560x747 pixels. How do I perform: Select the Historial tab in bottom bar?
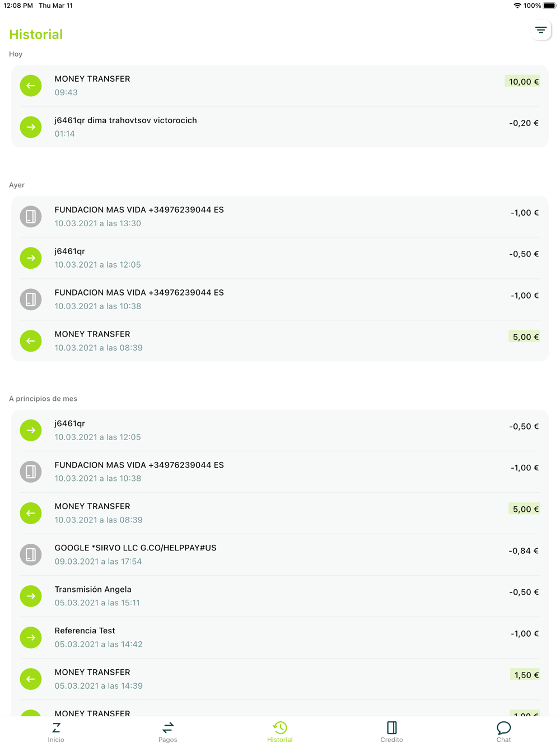pos(280,732)
